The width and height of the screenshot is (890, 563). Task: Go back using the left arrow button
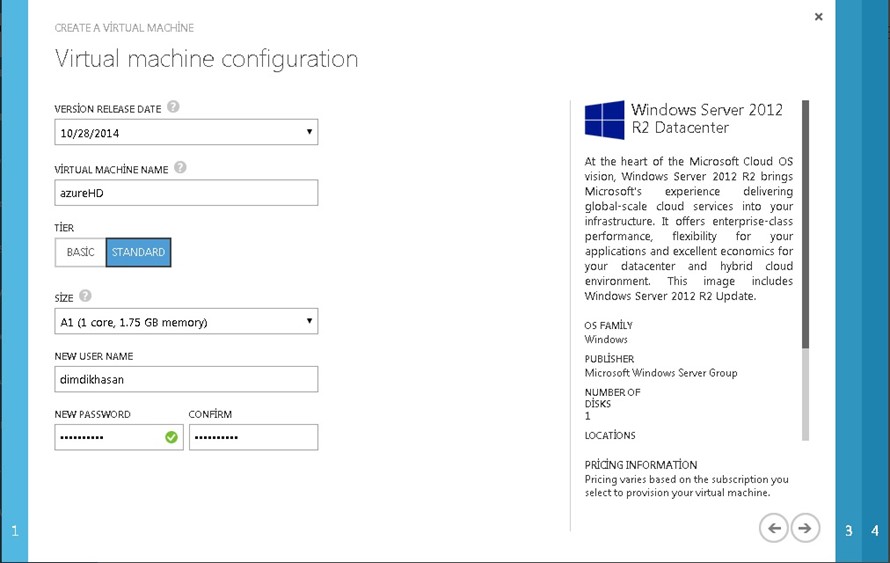773,527
